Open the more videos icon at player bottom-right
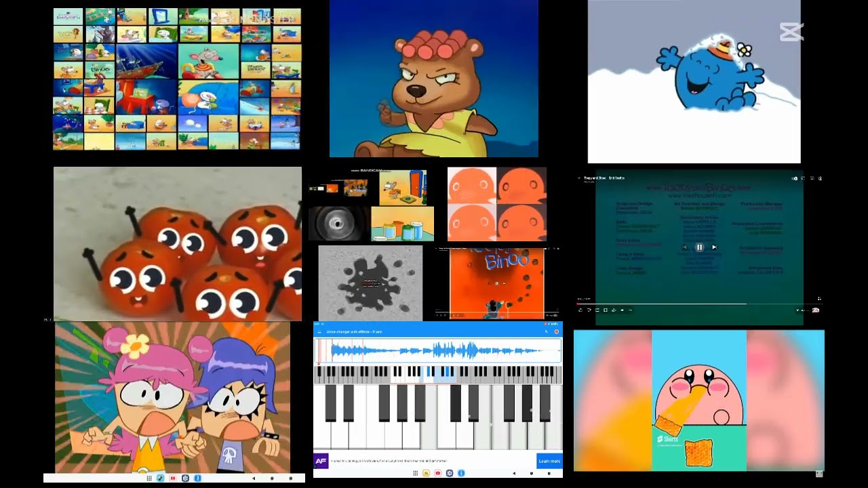Screen dimensions: 868x488 point(816,310)
